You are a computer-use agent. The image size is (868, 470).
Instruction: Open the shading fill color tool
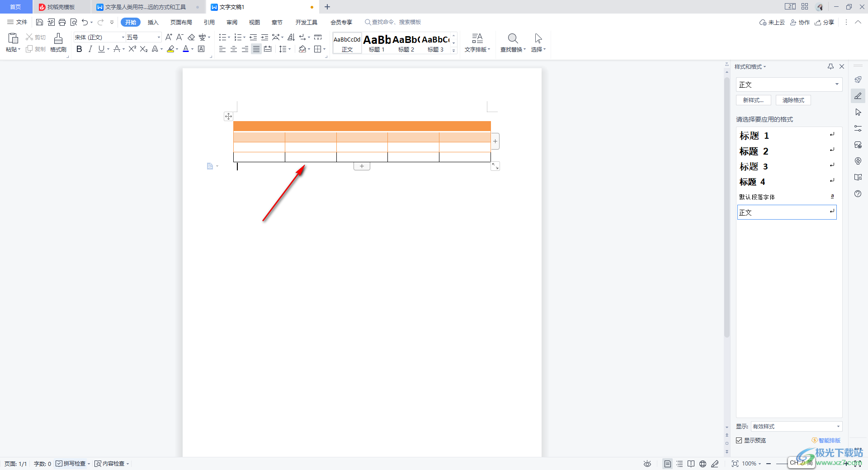click(x=302, y=49)
